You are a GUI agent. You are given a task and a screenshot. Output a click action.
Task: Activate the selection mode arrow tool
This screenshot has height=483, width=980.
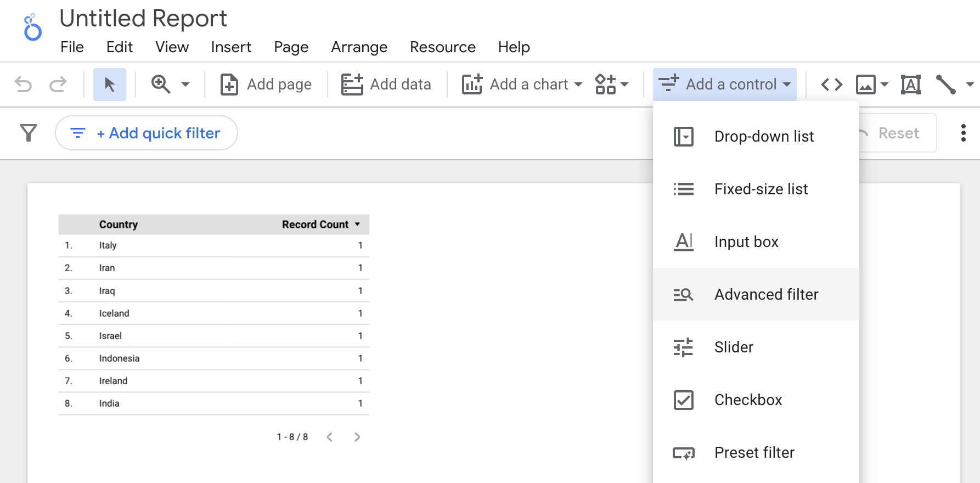110,85
